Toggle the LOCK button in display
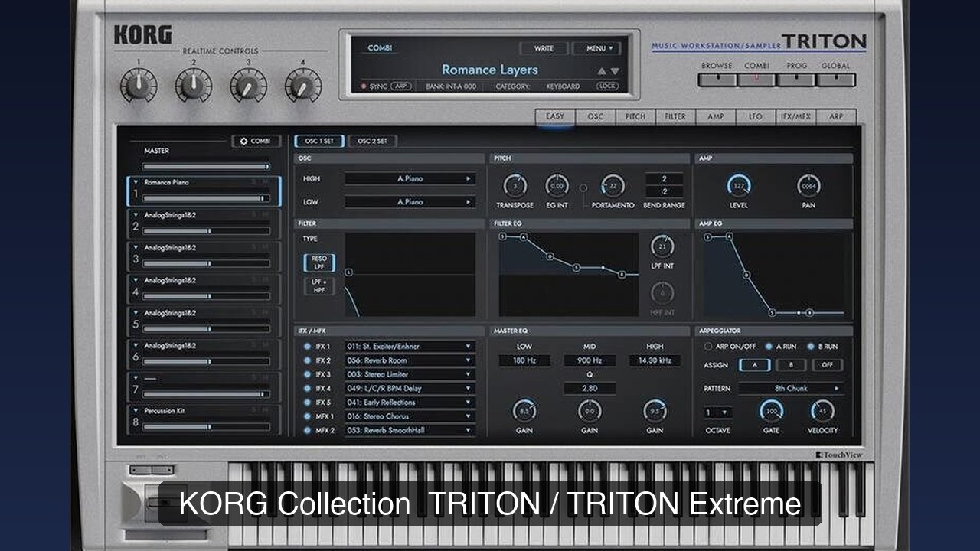980x551 pixels. [x=607, y=86]
